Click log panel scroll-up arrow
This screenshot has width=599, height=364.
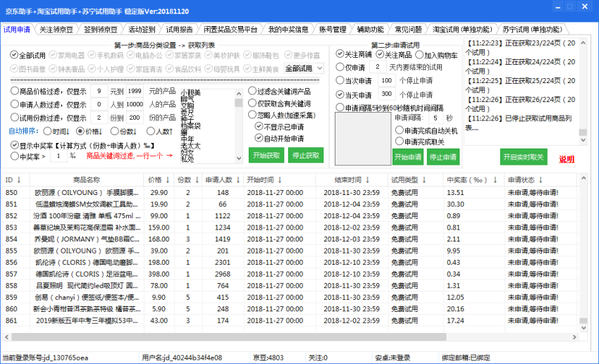[583, 43]
